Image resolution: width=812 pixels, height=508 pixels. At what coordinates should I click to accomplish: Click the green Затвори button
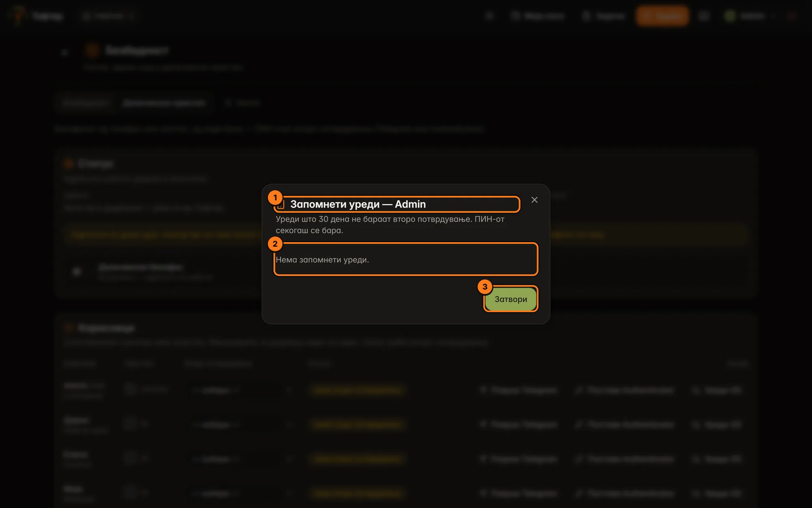point(511,299)
